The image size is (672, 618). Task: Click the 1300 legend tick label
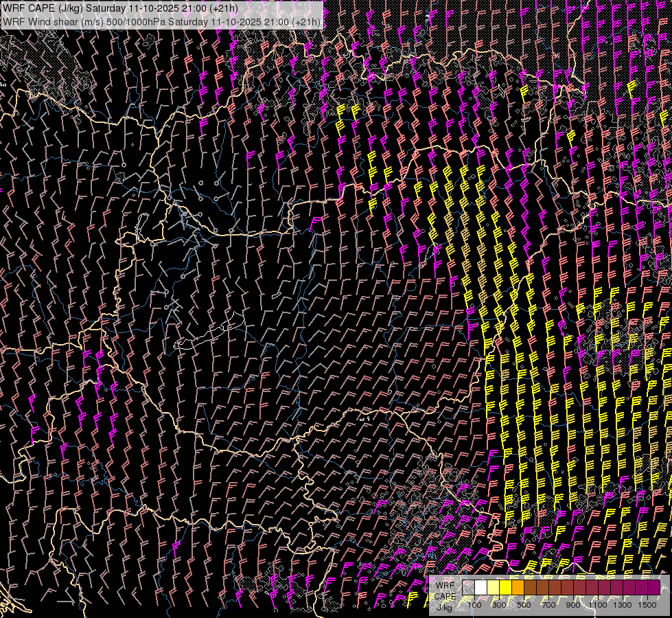point(623,605)
